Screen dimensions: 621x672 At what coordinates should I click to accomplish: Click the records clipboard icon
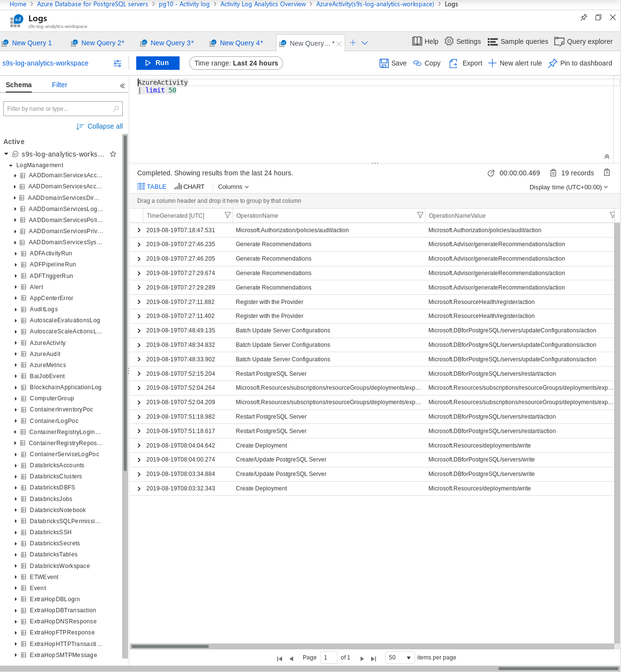click(553, 173)
